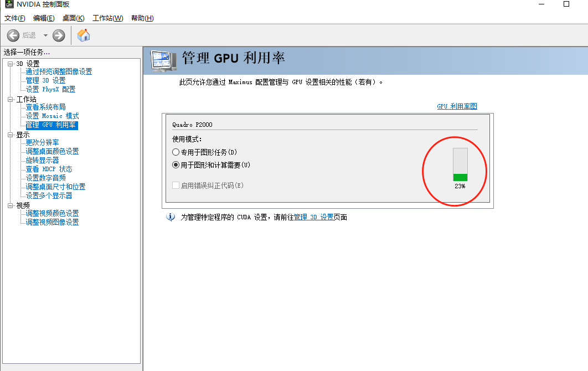Click the 视频 category label
This screenshot has width=588, height=371.
(23, 205)
